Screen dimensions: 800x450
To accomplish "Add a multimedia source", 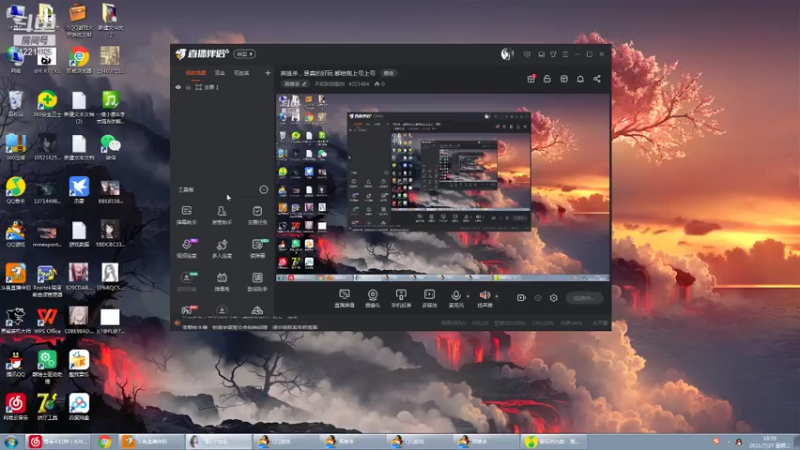I will [430, 298].
